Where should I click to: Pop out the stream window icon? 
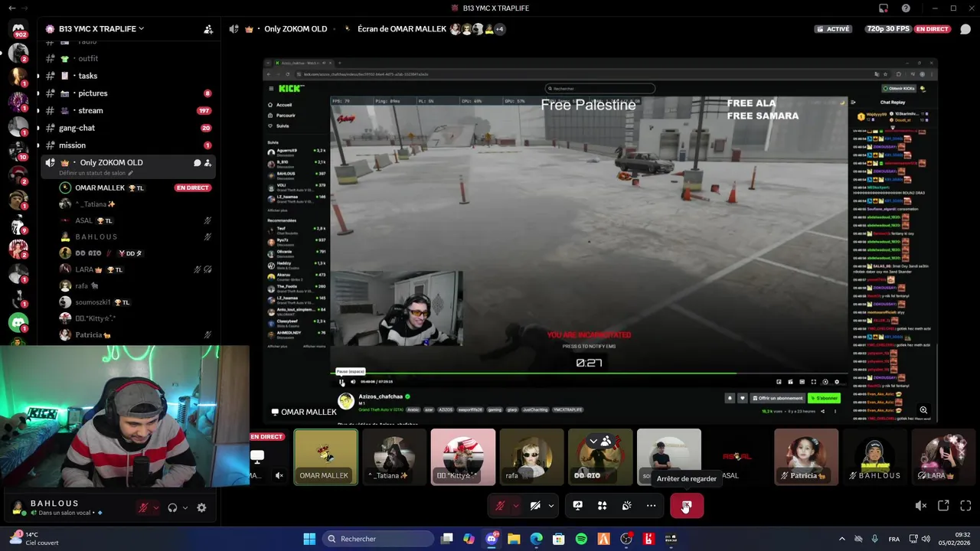click(x=943, y=506)
